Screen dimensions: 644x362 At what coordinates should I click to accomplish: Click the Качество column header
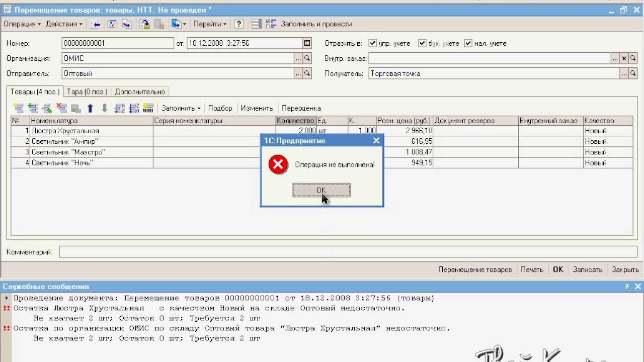[x=608, y=121]
